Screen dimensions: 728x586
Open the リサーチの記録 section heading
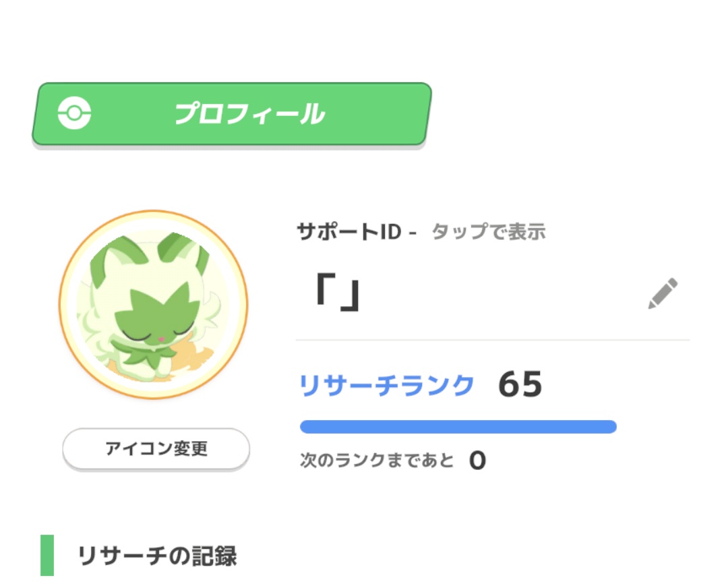[157, 556]
